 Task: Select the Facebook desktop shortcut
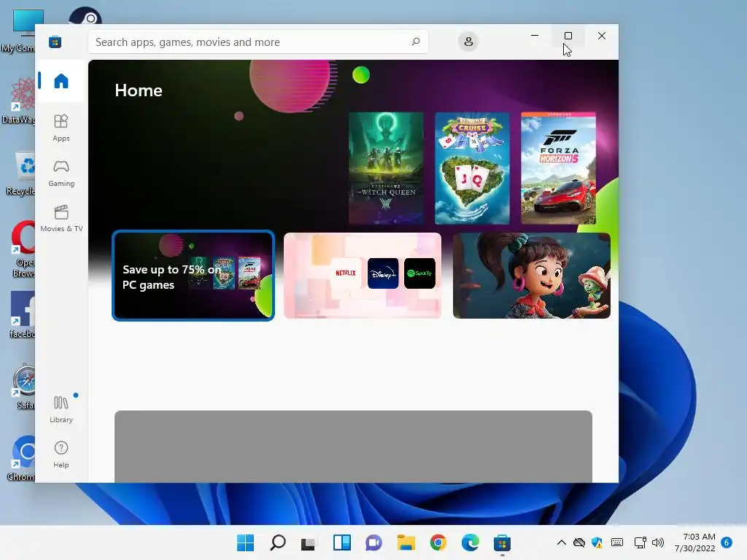tap(23, 314)
